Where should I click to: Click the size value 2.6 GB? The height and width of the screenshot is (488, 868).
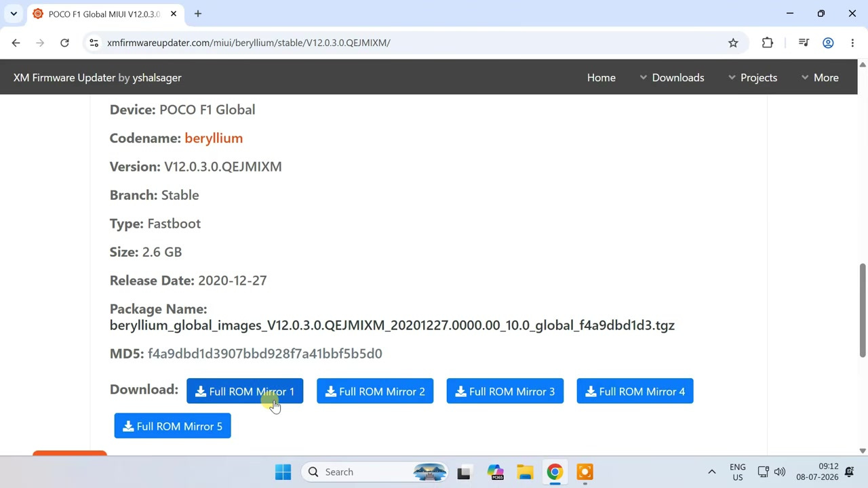pyautogui.click(x=162, y=252)
